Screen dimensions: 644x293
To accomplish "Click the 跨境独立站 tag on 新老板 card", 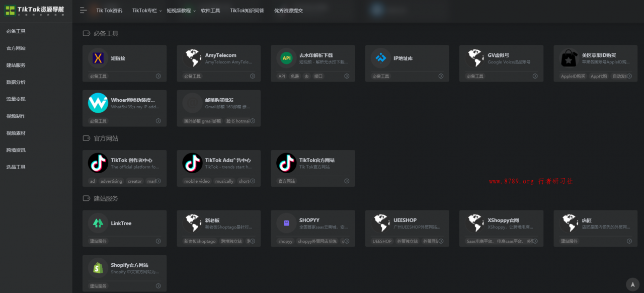I will click(231, 241).
